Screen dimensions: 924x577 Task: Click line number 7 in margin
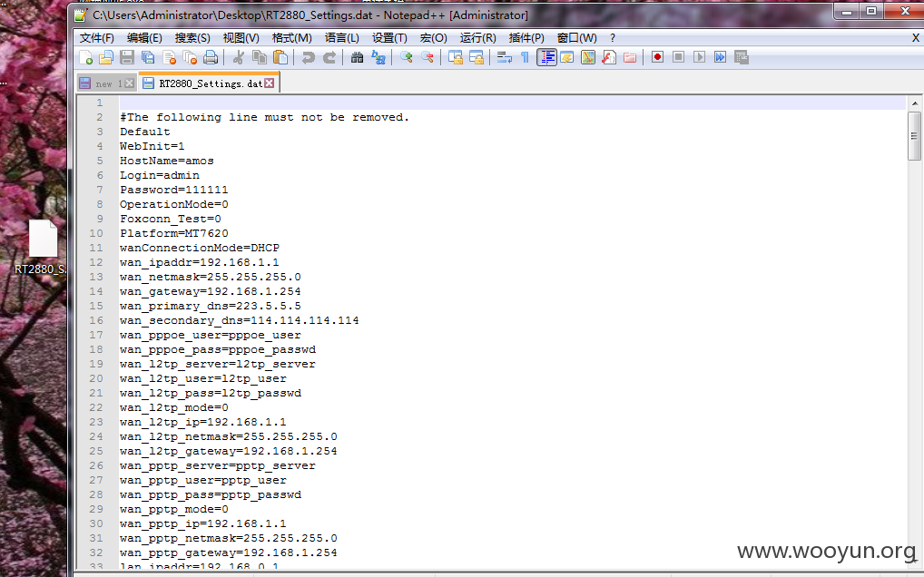(x=100, y=190)
